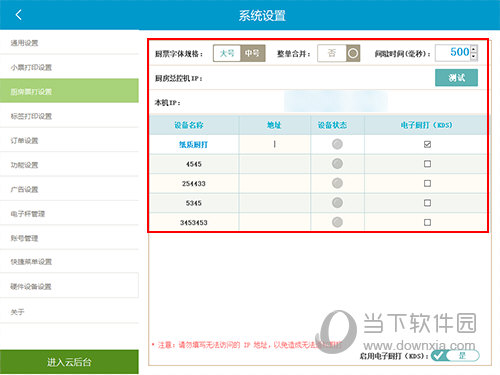Click the status indicator for device 4545
The width and height of the screenshot is (500, 375).
click(337, 164)
